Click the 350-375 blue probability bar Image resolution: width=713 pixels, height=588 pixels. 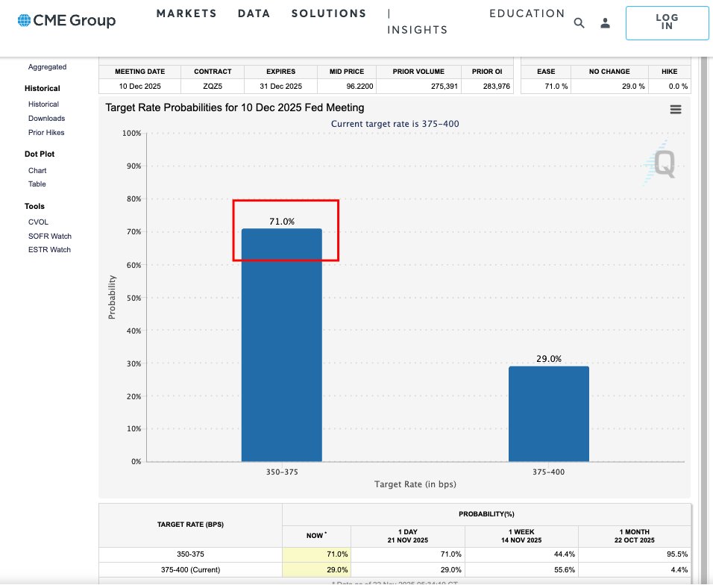click(281, 345)
